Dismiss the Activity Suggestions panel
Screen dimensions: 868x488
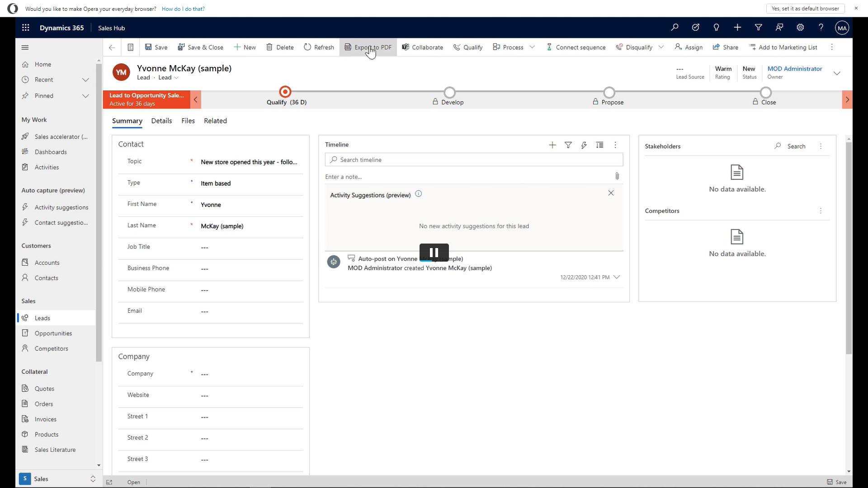[611, 193]
